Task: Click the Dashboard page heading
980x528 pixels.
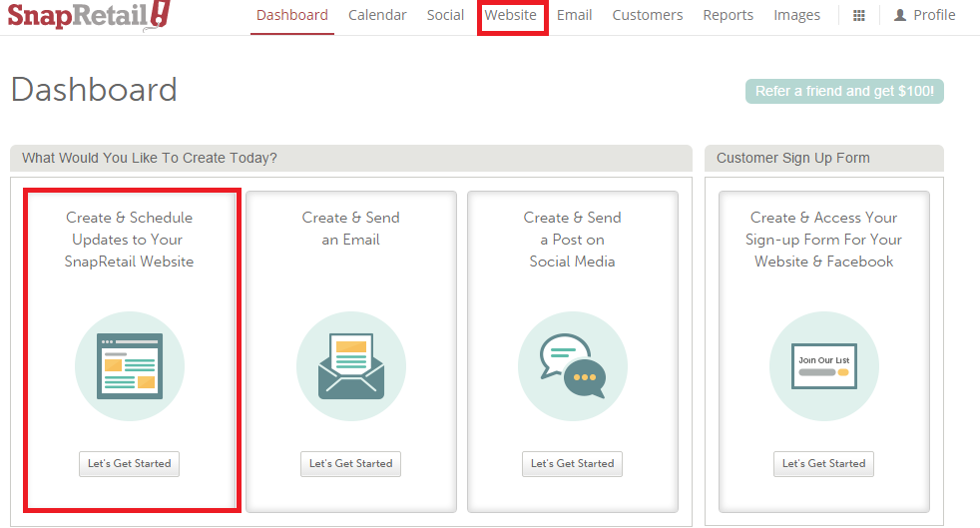Action: pos(95,90)
